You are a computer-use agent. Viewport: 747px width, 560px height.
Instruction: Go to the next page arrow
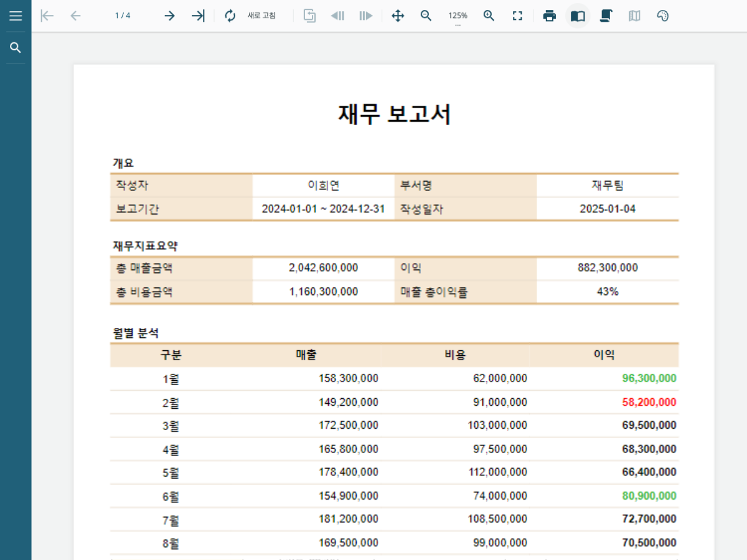click(169, 16)
